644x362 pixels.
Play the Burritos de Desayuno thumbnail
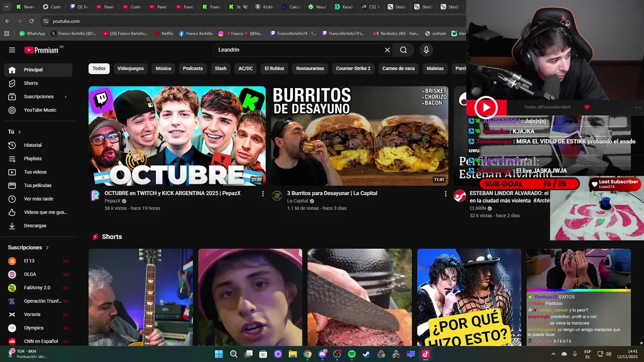point(360,136)
